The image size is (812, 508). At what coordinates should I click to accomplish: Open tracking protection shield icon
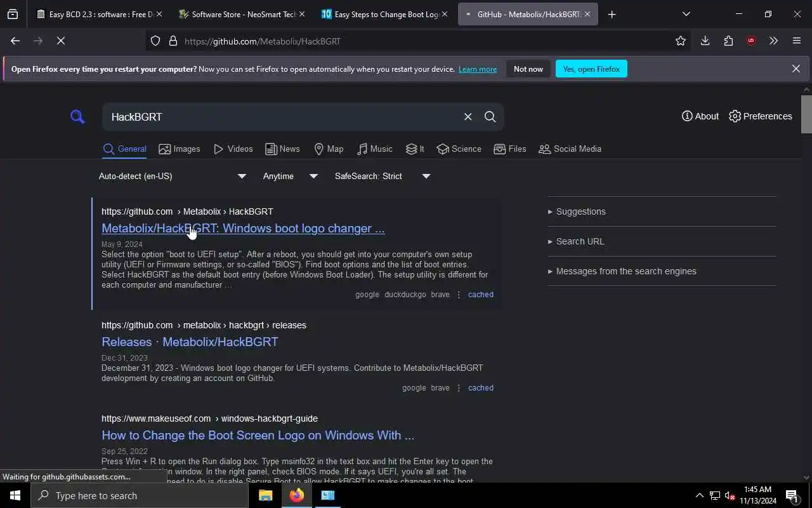coord(155,41)
